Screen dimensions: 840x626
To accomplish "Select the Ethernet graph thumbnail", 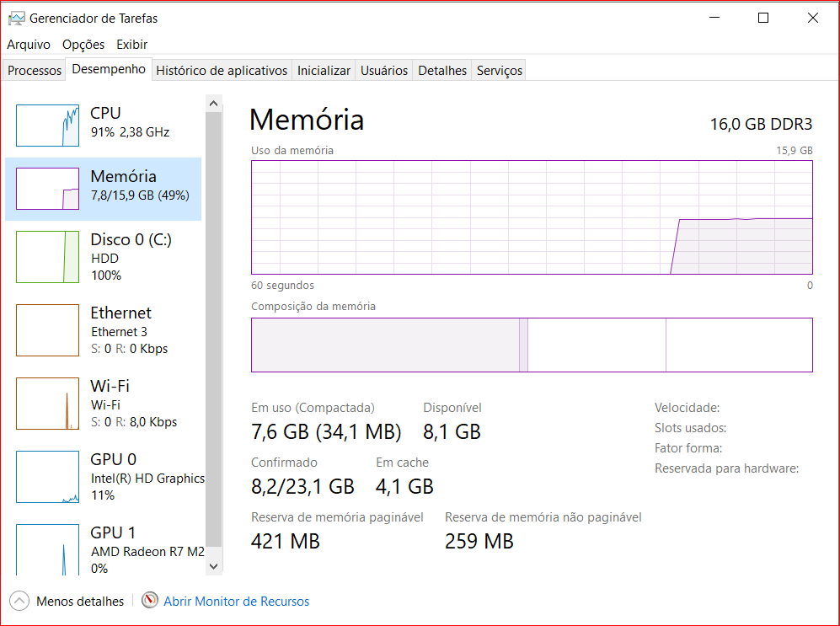I will pyautogui.click(x=47, y=330).
